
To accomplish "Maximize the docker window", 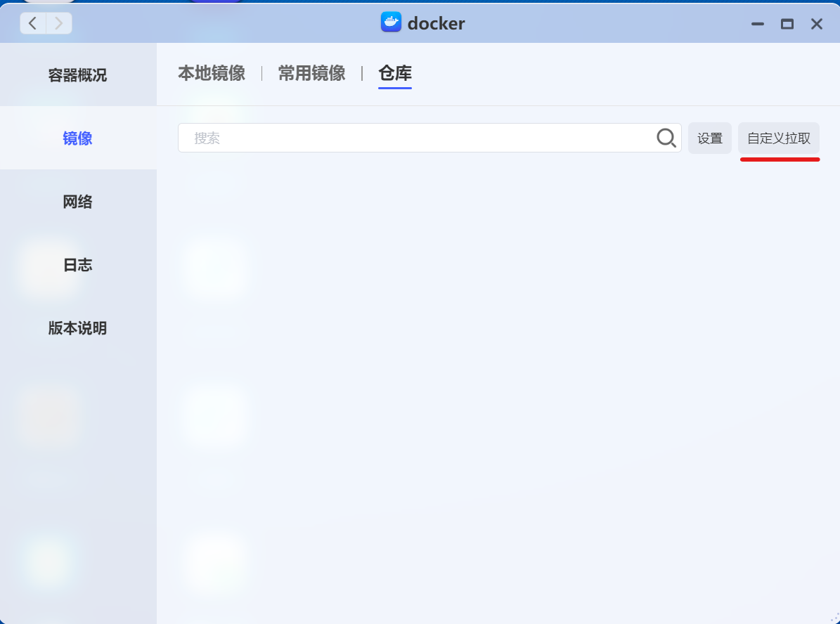I will coord(787,24).
